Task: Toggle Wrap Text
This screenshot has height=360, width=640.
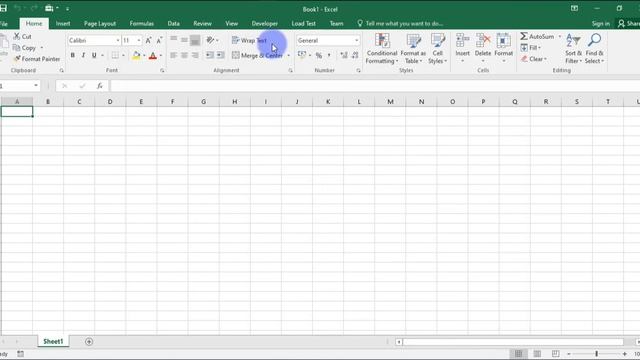Action: tap(249, 40)
